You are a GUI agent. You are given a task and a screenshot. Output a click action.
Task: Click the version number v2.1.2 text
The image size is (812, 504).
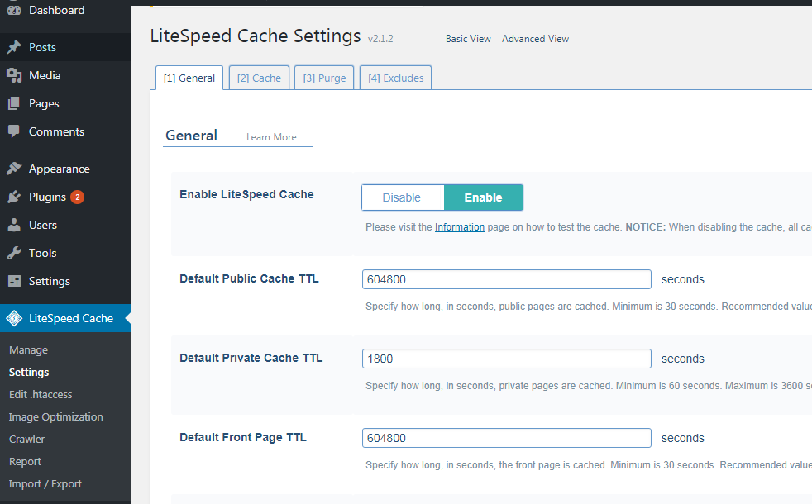(380, 39)
